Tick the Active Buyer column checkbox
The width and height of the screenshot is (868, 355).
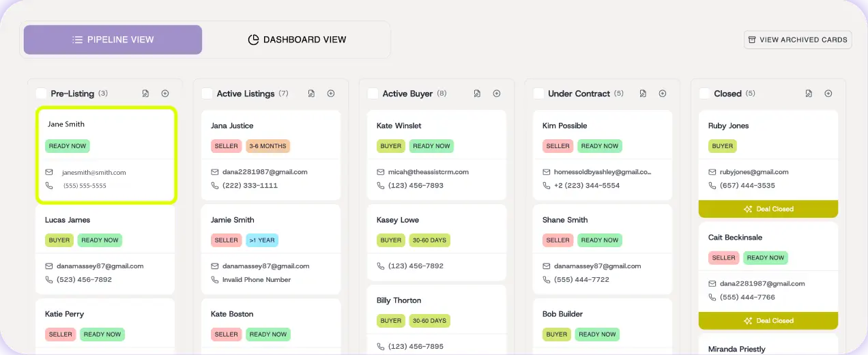[x=373, y=94]
